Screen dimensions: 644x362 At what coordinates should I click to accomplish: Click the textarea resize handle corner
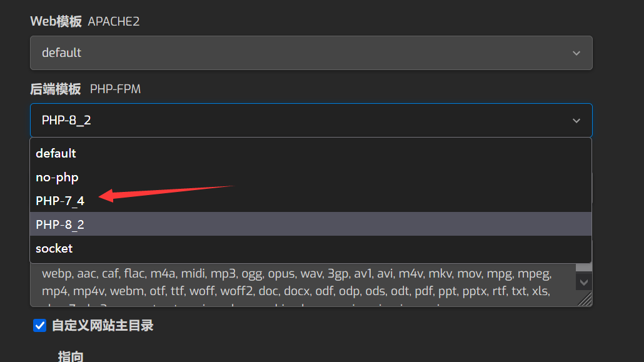pos(585,300)
